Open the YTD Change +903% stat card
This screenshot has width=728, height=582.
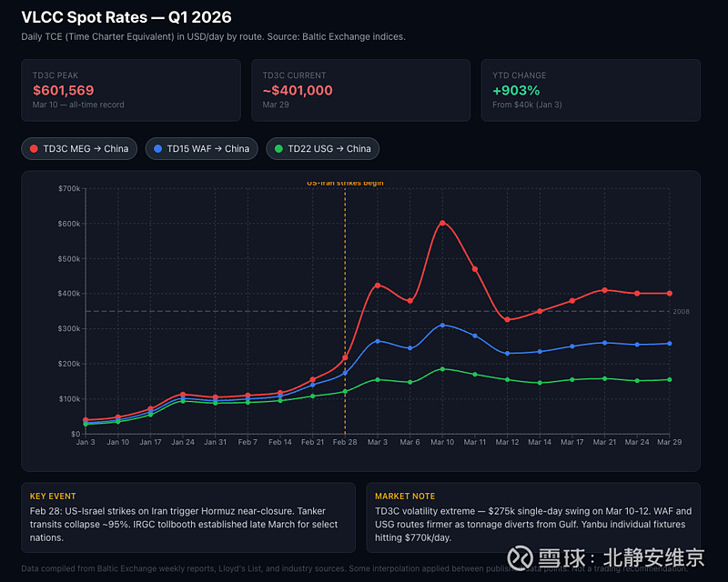591,90
